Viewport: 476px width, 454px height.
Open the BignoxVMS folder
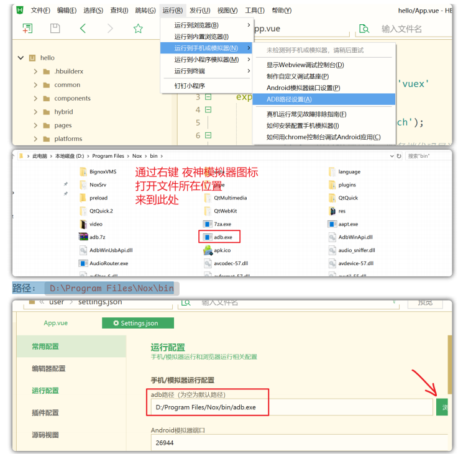[98, 172]
